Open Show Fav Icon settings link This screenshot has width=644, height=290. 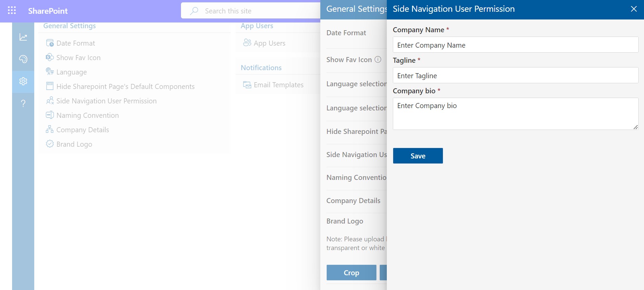tap(78, 58)
